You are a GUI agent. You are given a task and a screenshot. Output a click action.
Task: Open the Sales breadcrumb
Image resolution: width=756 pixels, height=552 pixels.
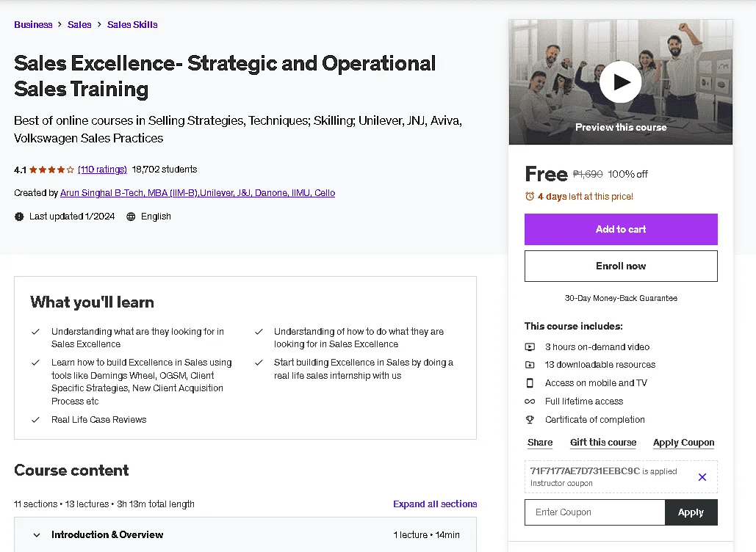(x=79, y=24)
